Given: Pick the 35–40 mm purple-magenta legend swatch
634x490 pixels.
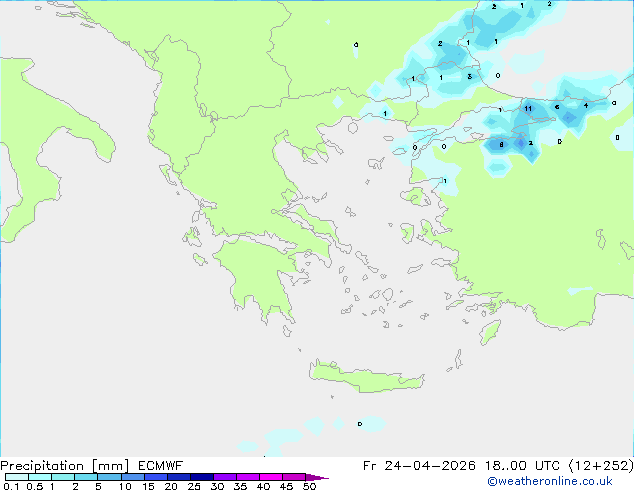Looking at the screenshot, I should point(247,477).
